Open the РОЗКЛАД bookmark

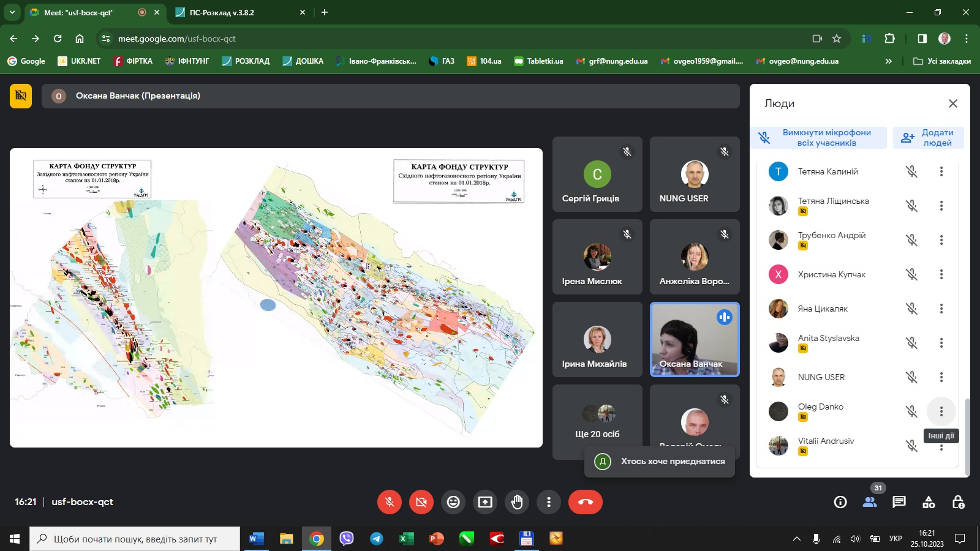pos(246,61)
